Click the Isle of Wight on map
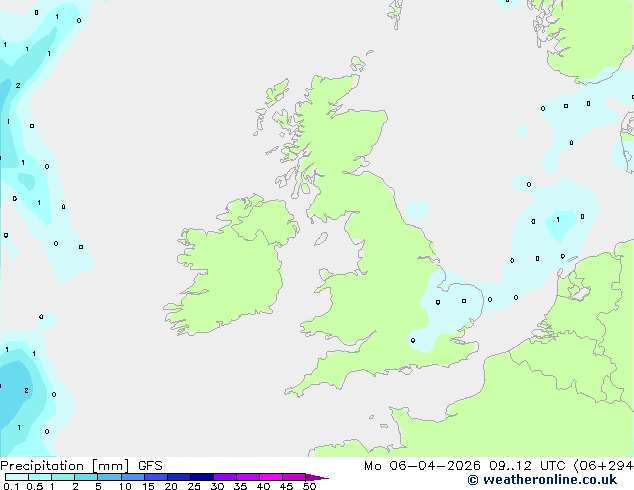Viewport: 634px width, 490px height. [406, 370]
